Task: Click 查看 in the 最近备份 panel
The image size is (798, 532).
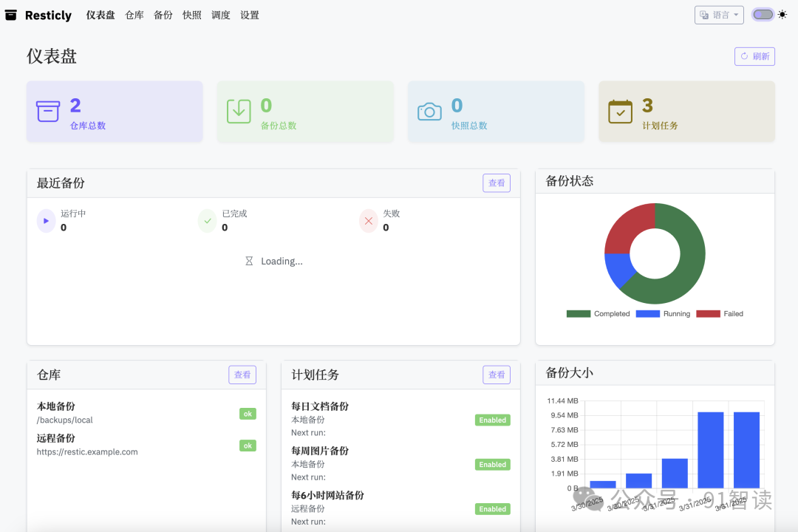Action: 496,183
